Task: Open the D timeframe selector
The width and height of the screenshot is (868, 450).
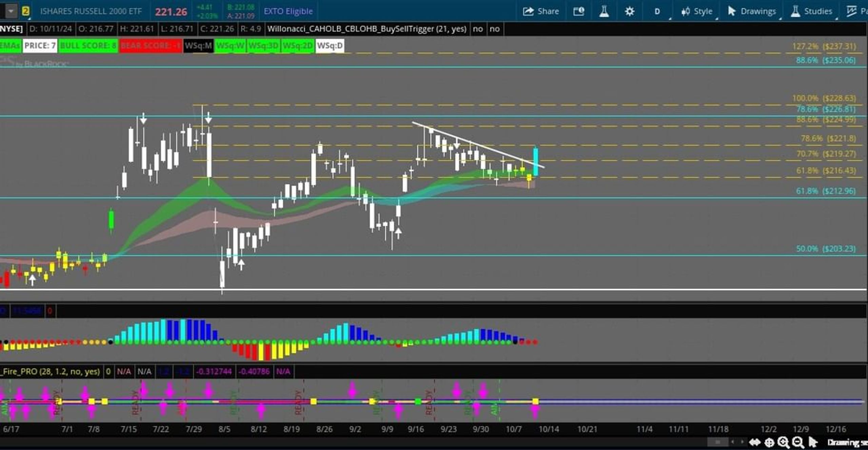Action: pos(657,12)
